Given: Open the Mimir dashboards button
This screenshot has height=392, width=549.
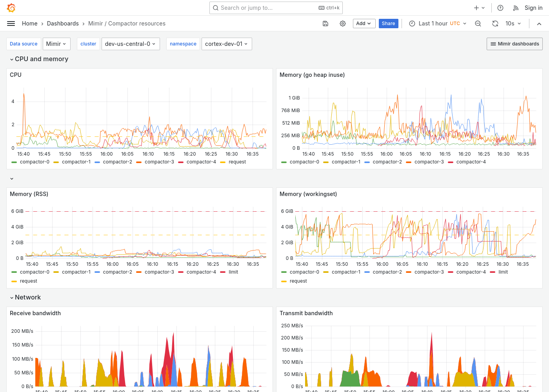Looking at the screenshot, I should [x=514, y=44].
